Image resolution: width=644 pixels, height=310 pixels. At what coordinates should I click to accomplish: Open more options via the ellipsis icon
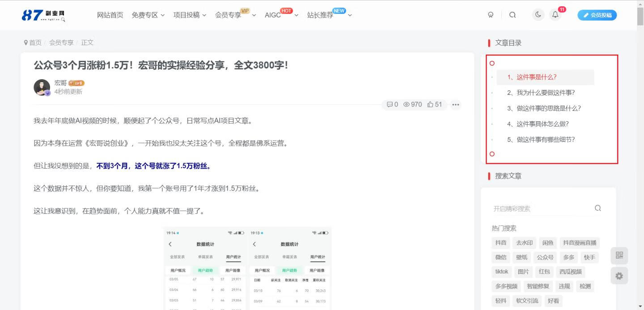(455, 105)
